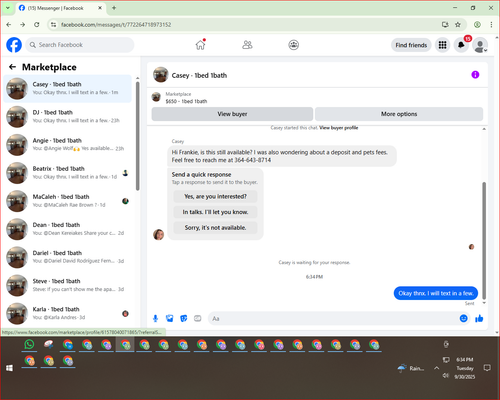Click the weather Rain widget on taskbar
Screen dimensions: 500x400
(x=411, y=368)
